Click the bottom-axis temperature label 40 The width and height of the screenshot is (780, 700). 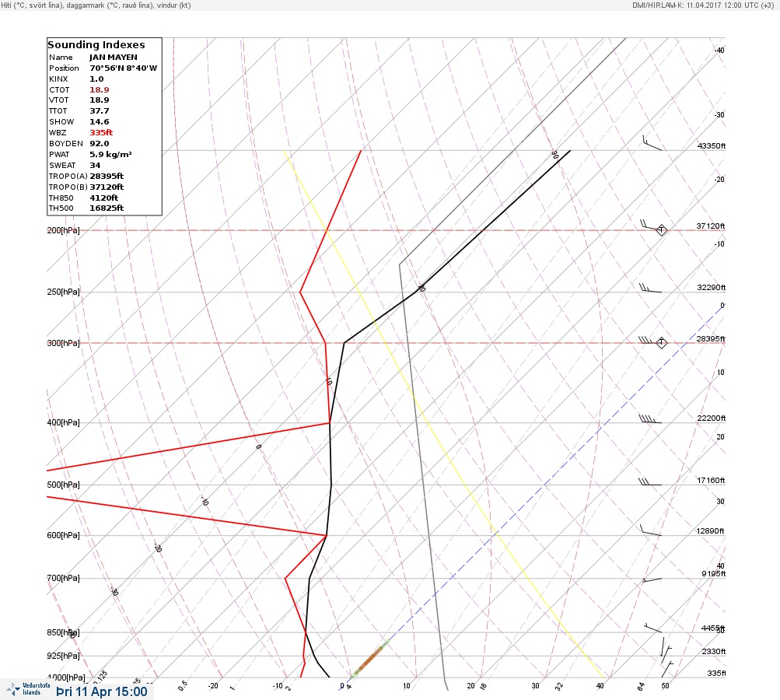coord(600,685)
